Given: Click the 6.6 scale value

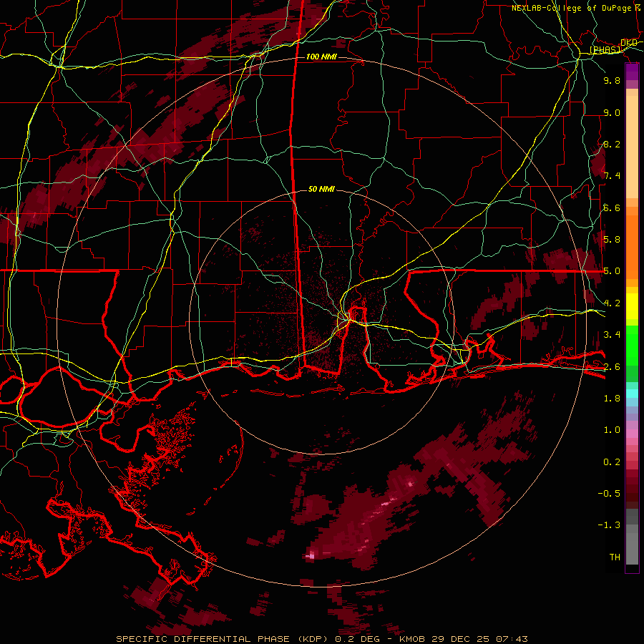Looking at the screenshot, I should (x=612, y=208).
